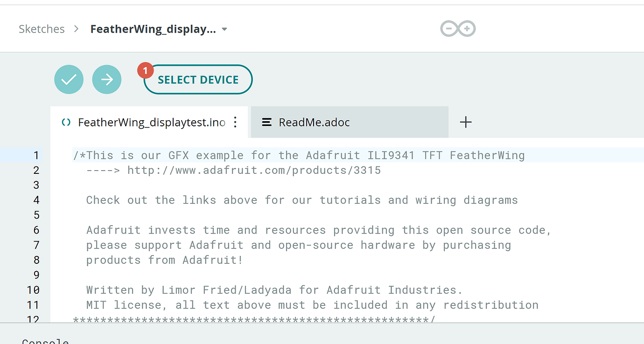The image size is (644, 344).
Task: Verify the sketch with the checkmark icon
Action: pos(69,79)
